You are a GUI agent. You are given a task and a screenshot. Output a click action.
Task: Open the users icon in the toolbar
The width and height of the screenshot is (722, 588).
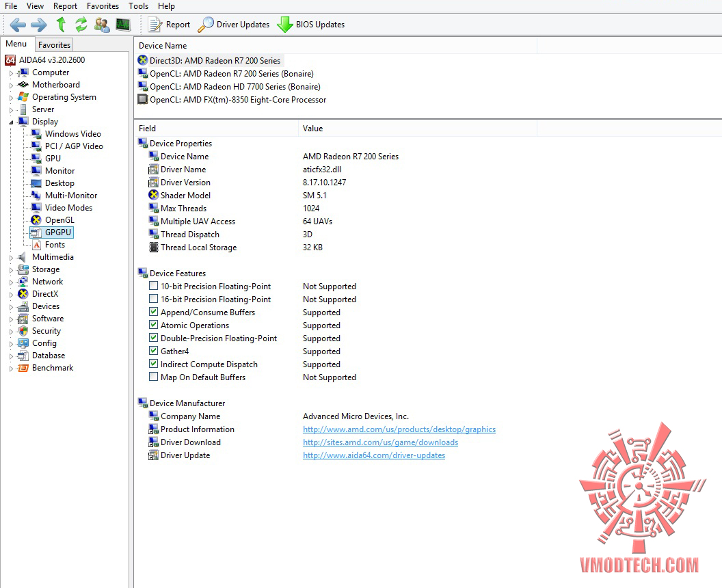(102, 25)
